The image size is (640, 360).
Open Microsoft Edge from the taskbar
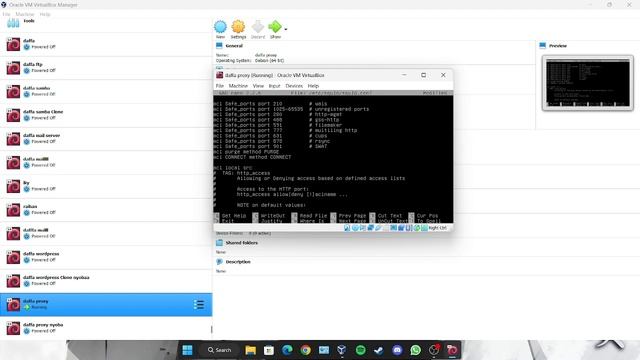287,350
